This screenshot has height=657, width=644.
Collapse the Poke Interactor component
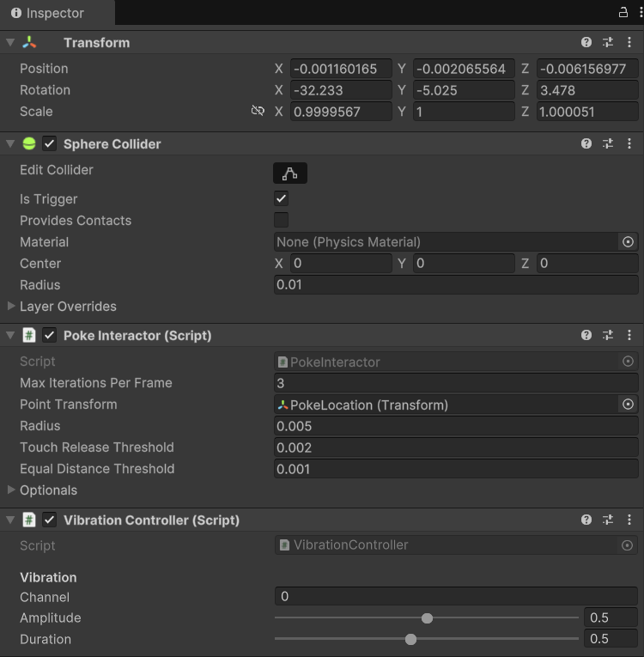(10, 335)
